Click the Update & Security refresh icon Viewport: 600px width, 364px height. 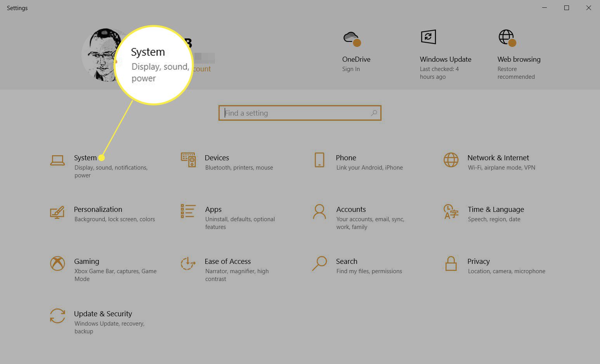point(57,316)
